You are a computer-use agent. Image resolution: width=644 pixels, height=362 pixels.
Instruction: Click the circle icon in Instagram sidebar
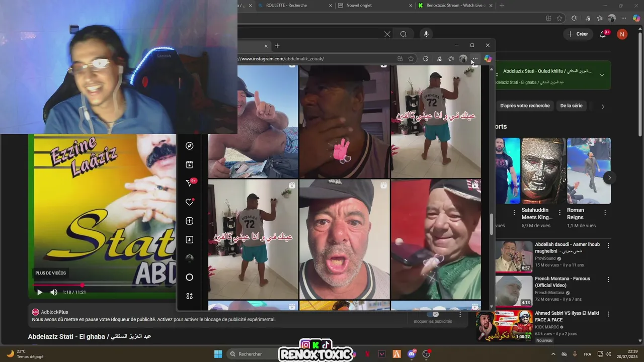point(190,277)
